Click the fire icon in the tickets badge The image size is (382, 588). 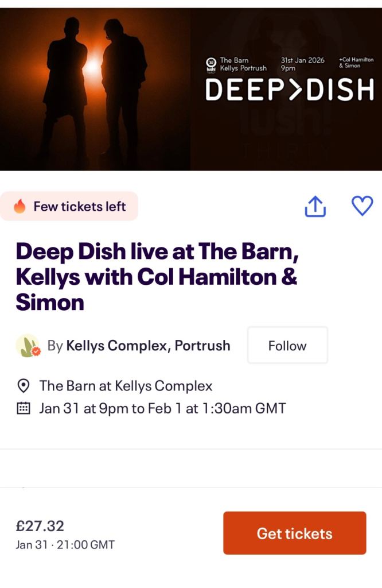(20, 207)
